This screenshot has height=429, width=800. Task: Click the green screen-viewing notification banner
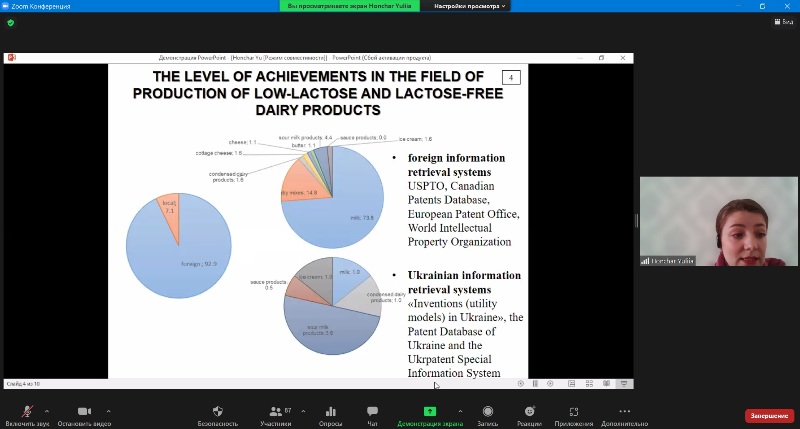click(x=349, y=6)
